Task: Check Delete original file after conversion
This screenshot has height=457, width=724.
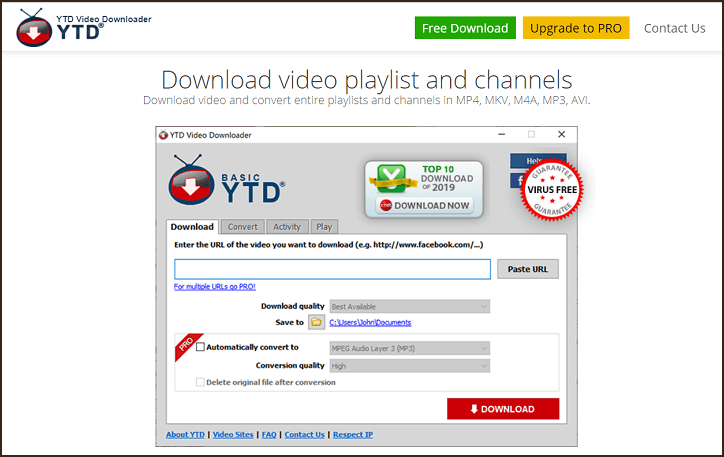Action: click(x=201, y=382)
